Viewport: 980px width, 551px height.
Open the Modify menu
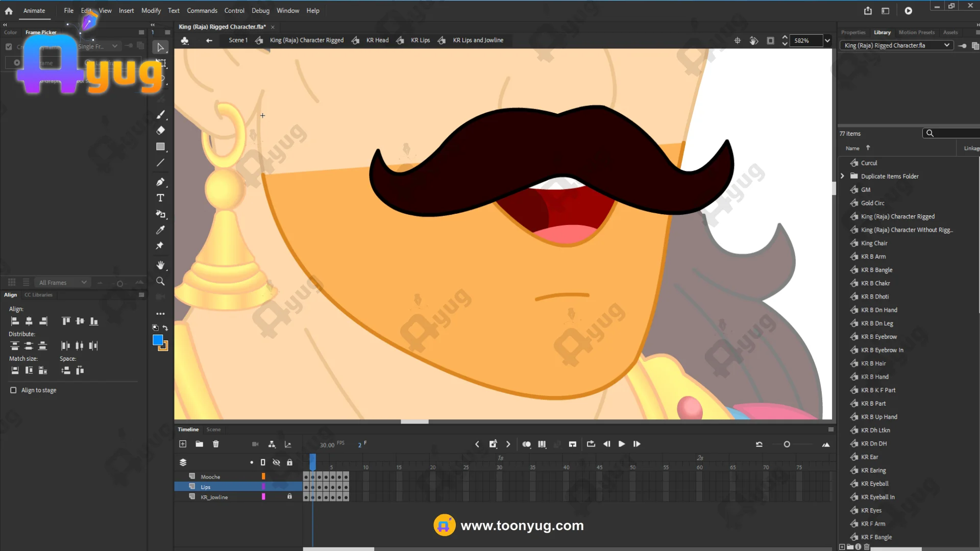pyautogui.click(x=151, y=11)
